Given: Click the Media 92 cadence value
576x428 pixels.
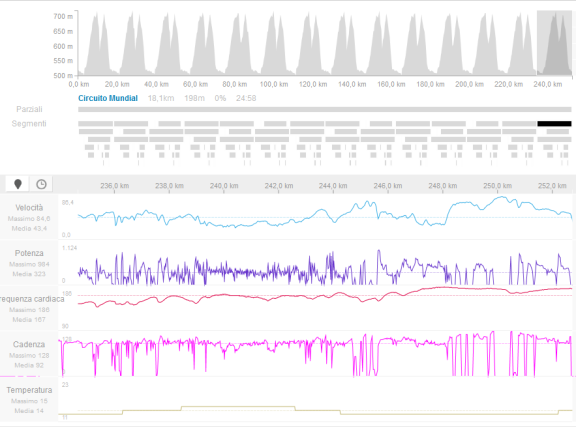Looking at the screenshot, I should tap(29, 365).
